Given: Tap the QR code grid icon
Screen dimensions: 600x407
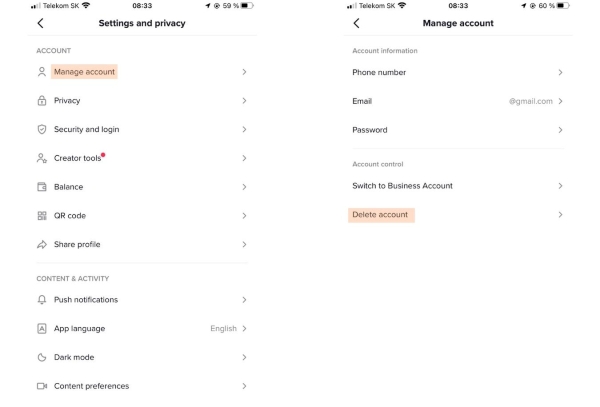Looking at the screenshot, I should tap(42, 216).
